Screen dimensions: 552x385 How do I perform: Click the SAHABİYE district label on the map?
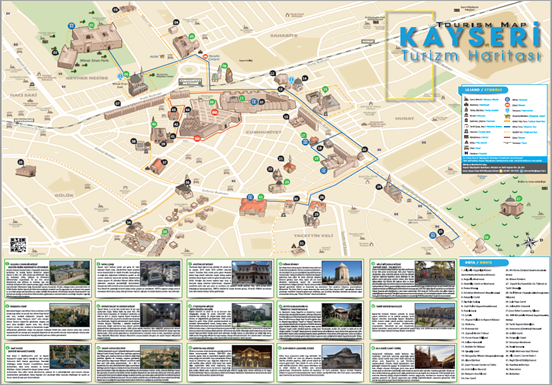284,36
